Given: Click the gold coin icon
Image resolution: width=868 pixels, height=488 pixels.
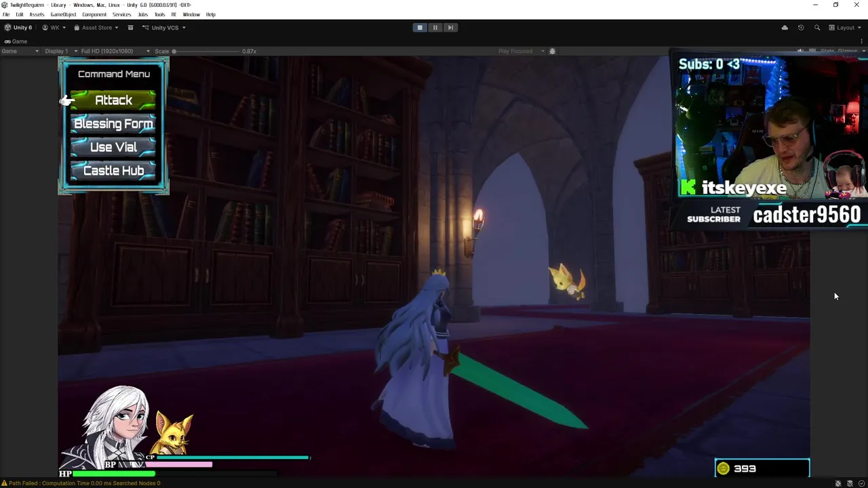Looking at the screenshot, I should [724, 468].
